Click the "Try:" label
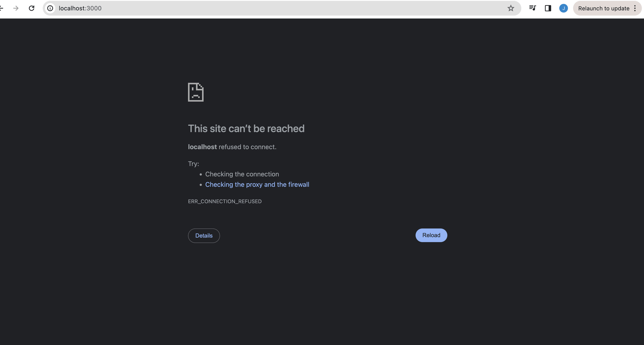Image resolution: width=644 pixels, height=345 pixels. [193, 164]
